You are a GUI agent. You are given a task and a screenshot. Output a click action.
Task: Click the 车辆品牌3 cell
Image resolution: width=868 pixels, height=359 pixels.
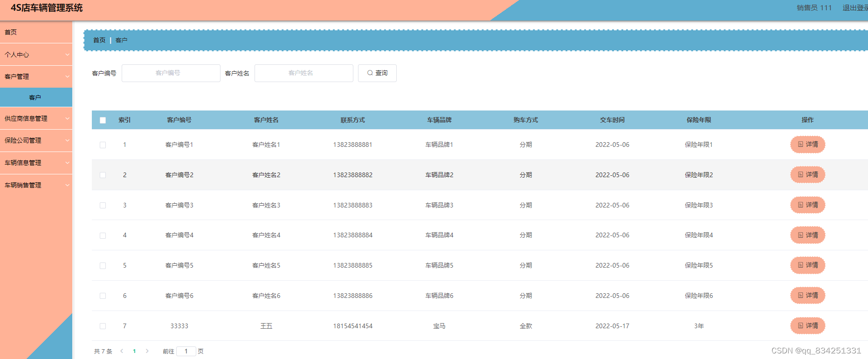point(439,206)
